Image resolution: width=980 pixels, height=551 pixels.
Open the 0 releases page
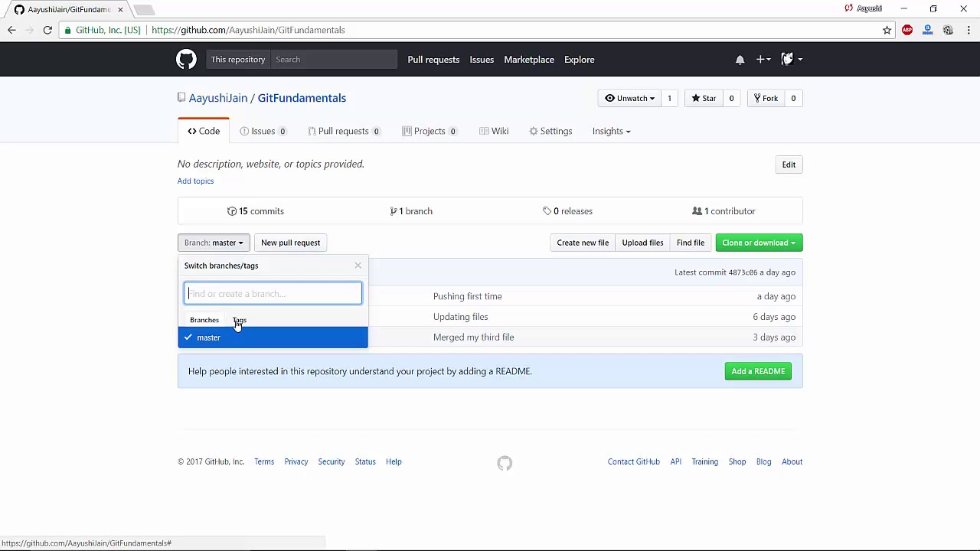pos(567,211)
